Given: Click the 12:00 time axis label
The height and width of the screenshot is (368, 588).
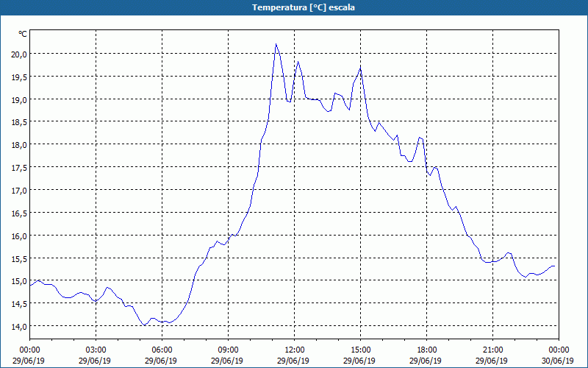Looking at the screenshot, I should tap(295, 350).
